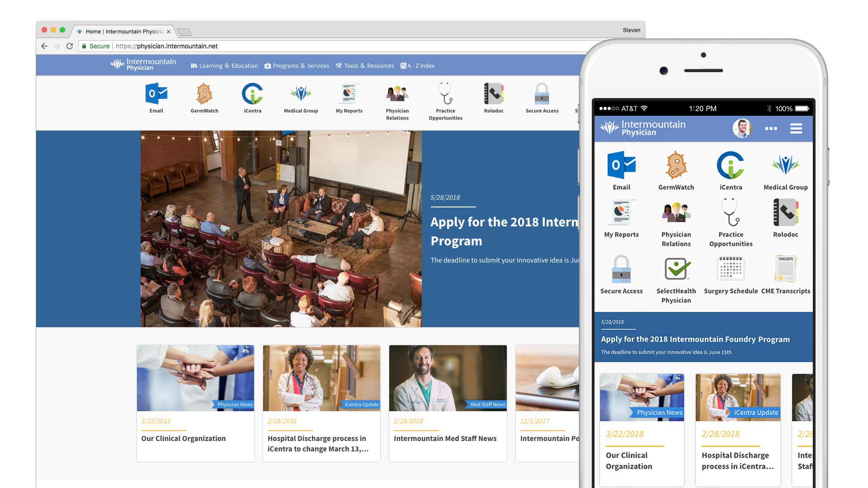Open Tools & Resources menu
This screenshot has height=488, width=868.
[365, 66]
